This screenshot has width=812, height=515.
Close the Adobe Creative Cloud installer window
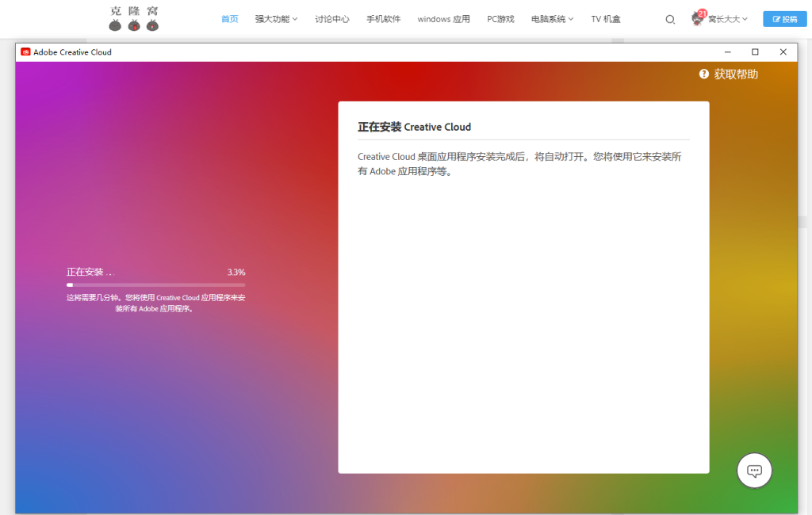[x=783, y=51]
